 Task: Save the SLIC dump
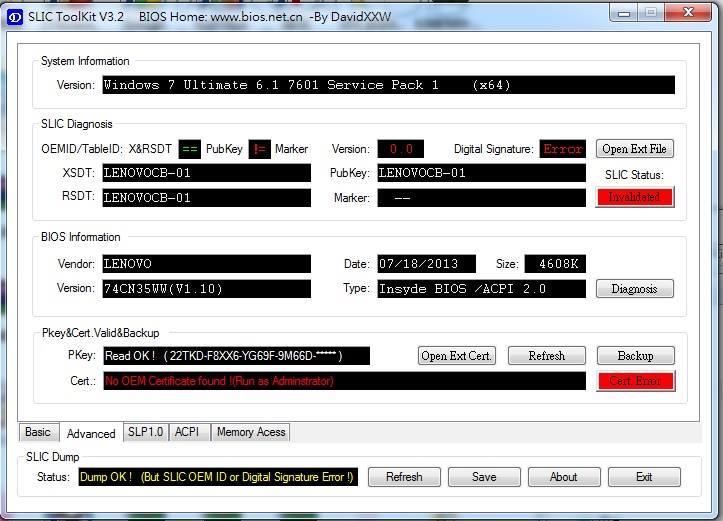[x=484, y=477]
